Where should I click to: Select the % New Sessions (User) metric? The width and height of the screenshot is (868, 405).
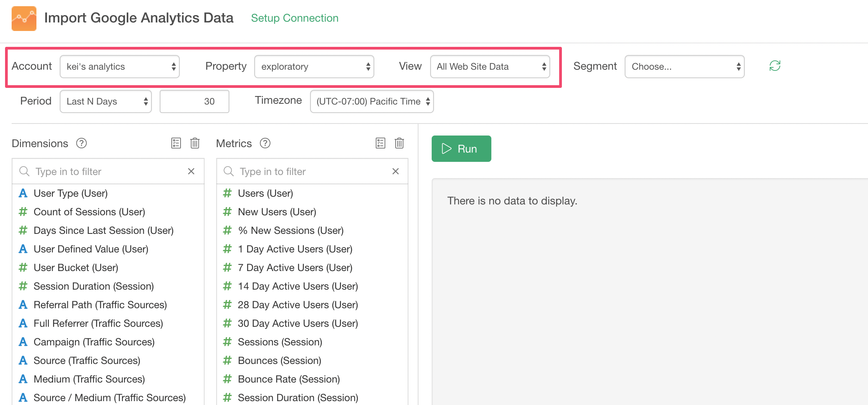click(x=312, y=230)
